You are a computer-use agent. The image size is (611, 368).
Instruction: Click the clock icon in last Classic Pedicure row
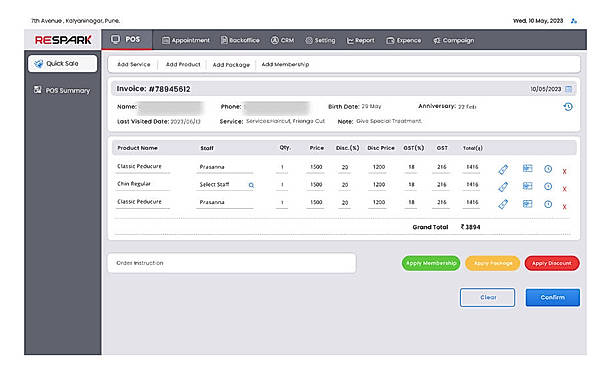pyautogui.click(x=548, y=204)
